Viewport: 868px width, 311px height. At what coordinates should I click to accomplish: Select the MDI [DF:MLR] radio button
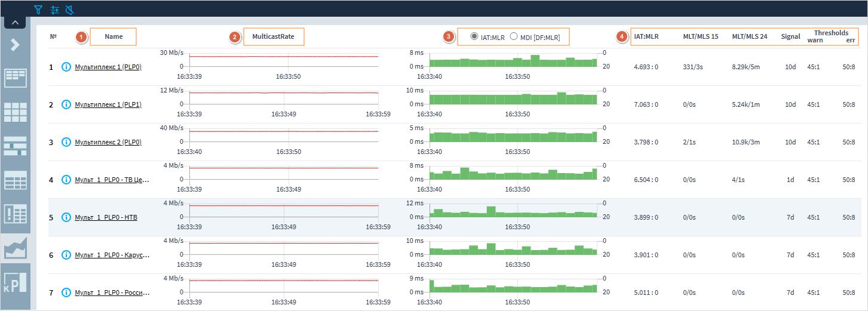pyautogui.click(x=514, y=37)
